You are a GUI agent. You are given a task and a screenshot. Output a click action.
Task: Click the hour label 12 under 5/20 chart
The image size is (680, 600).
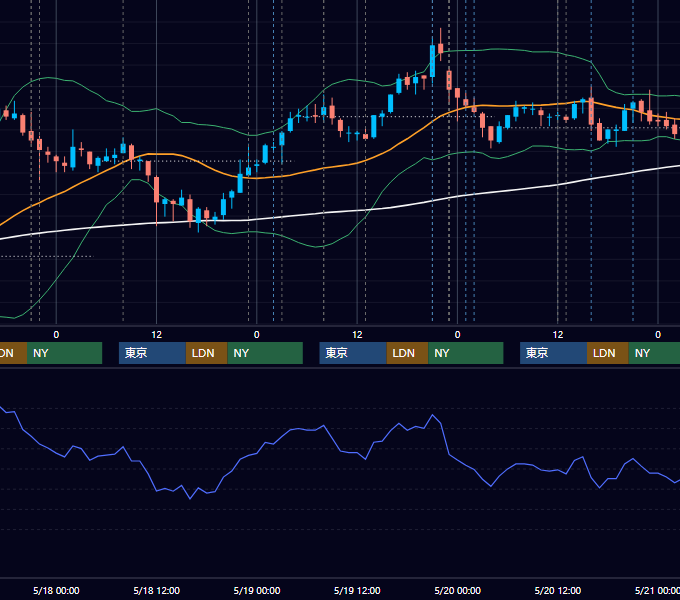pos(558,335)
